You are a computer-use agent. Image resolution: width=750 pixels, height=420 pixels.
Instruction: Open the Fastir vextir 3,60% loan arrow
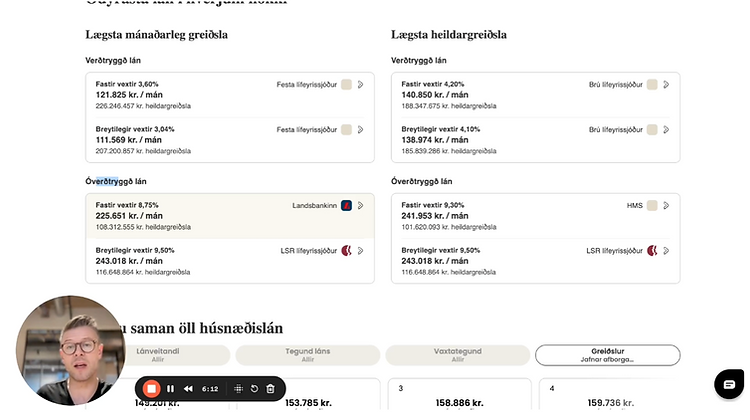(x=361, y=85)
